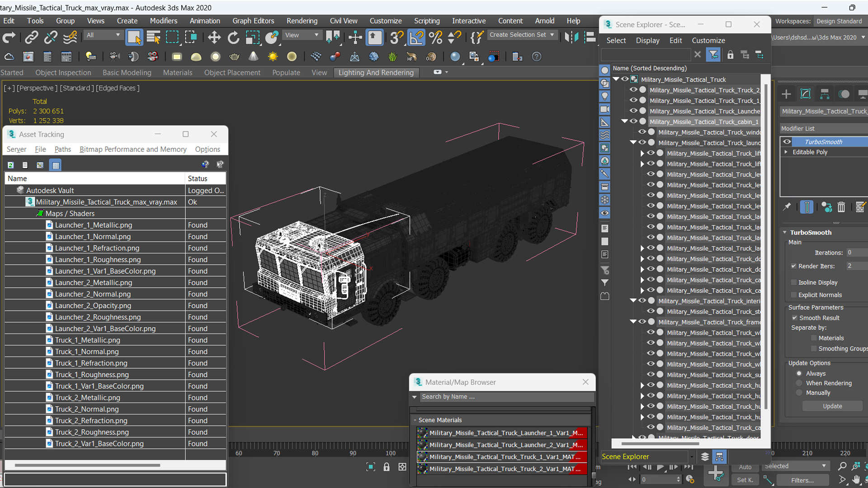Viewport: 868px width, 488px height.
Task: Switch to the Object Inspection tab
Action: coord(63,72)
